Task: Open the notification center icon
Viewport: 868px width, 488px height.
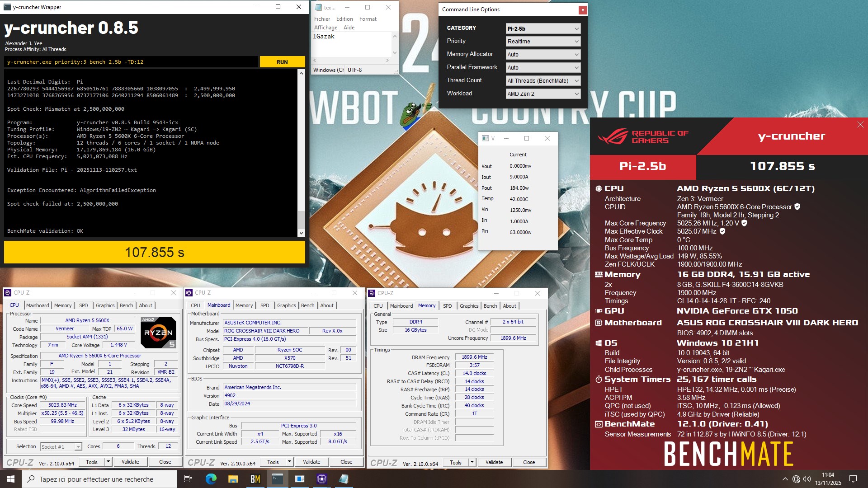Action: tap(853, 479)
